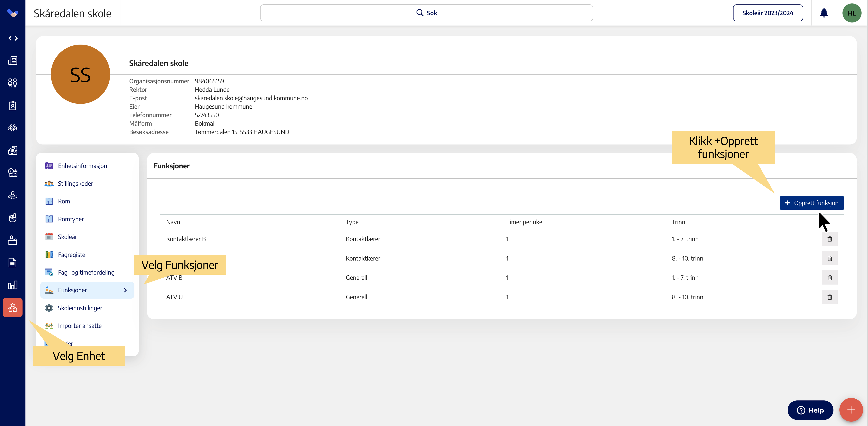Image resolution: width=868 pixels, height=426 pixels.
Task: Click the organisation number 984065159
Action: [209, 81]
